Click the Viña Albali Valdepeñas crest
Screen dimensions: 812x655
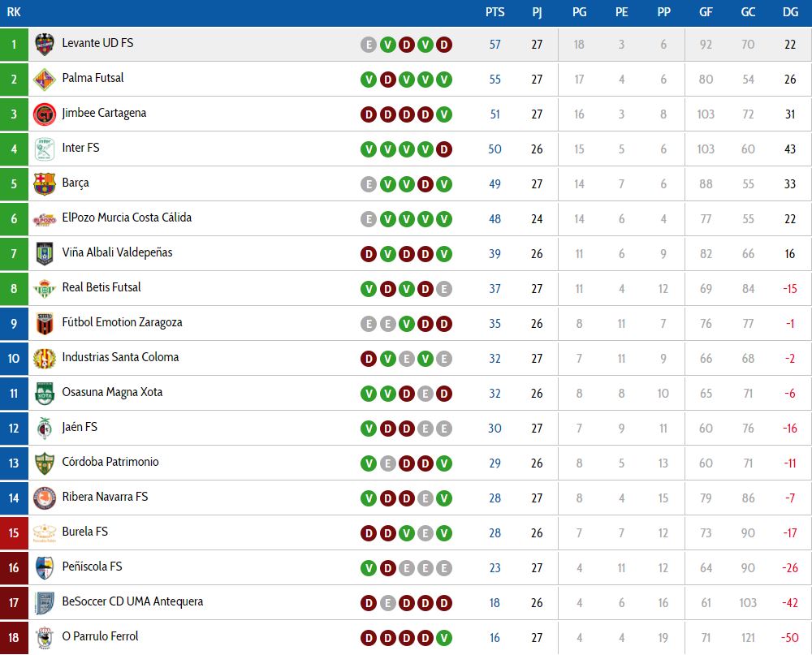coord(45,254)
